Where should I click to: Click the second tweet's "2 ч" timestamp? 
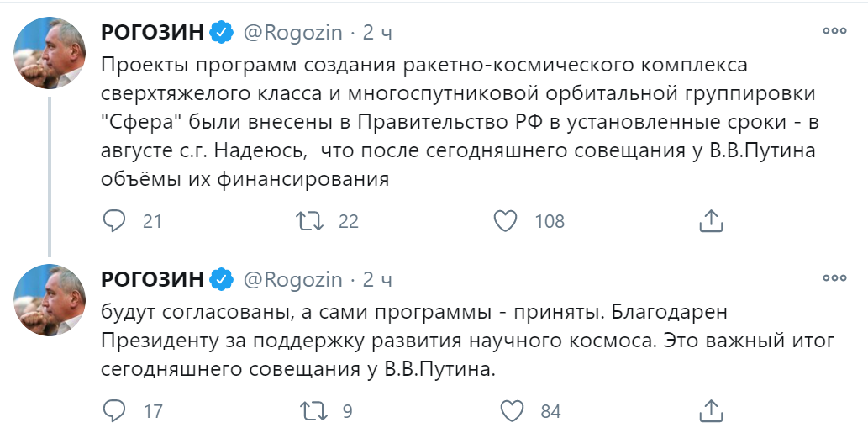(377, 279)
